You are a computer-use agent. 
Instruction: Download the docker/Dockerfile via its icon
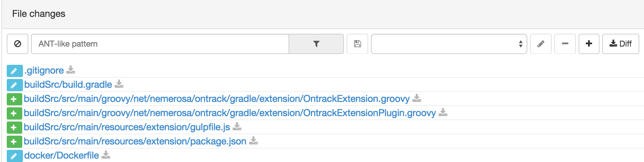tap(106, 155)
